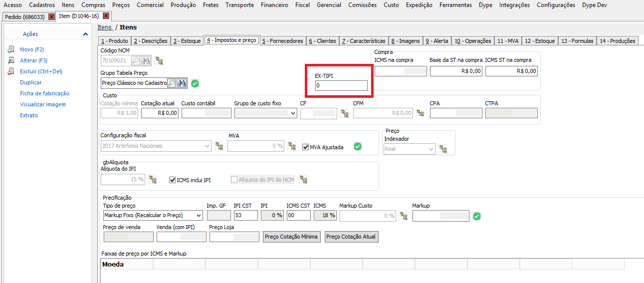Click hierarchy icon next to Indexador dropdown

443,149
